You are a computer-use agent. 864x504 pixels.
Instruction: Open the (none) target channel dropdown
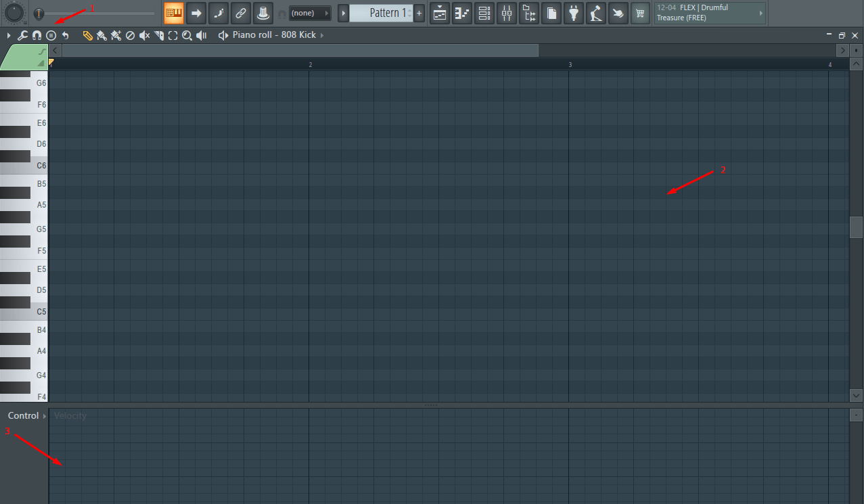(x=310, y=12)
